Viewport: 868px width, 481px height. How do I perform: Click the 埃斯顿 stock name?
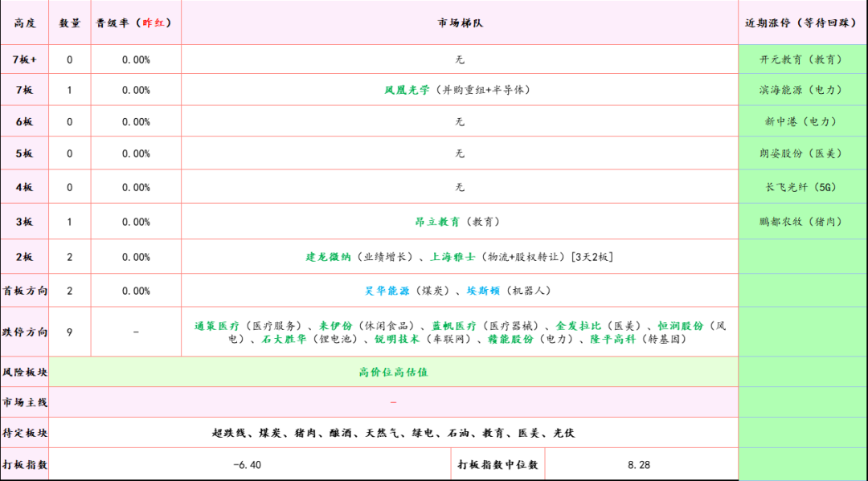tap(483, 291)
